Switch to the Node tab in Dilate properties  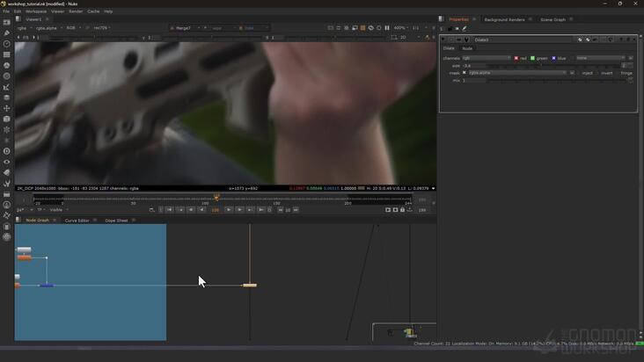[x=467, y=48]
